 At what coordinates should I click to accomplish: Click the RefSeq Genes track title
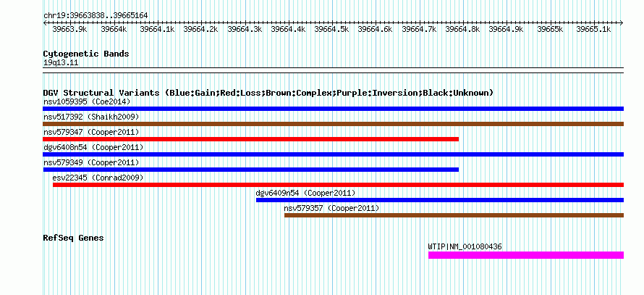click(73, 238)
